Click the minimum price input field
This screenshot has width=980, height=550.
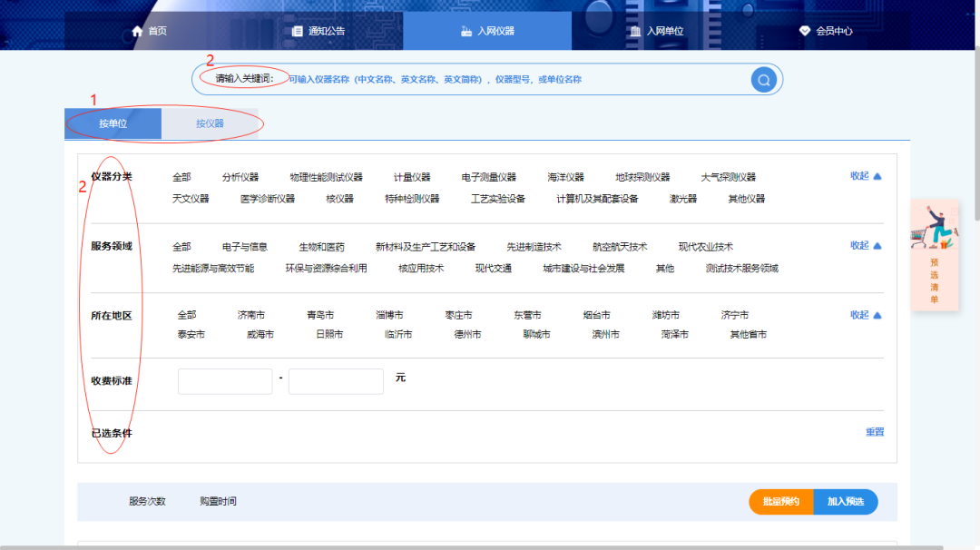coord(225,381)
